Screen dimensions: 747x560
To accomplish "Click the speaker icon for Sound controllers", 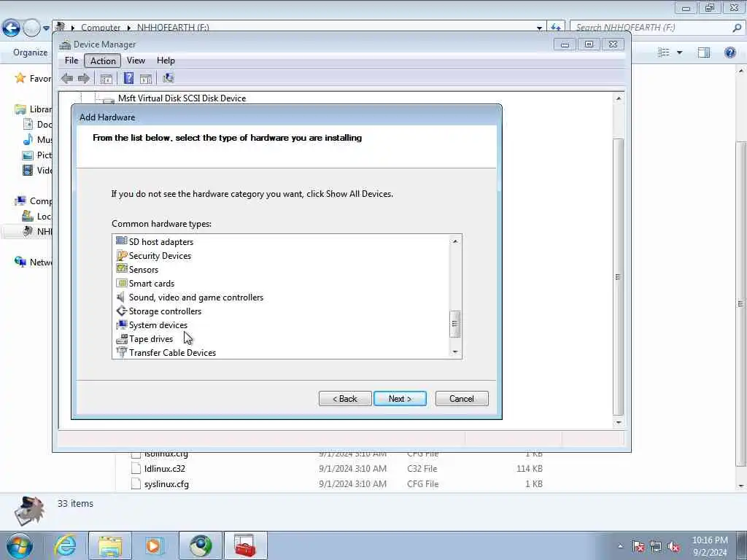I will [122, 297].
